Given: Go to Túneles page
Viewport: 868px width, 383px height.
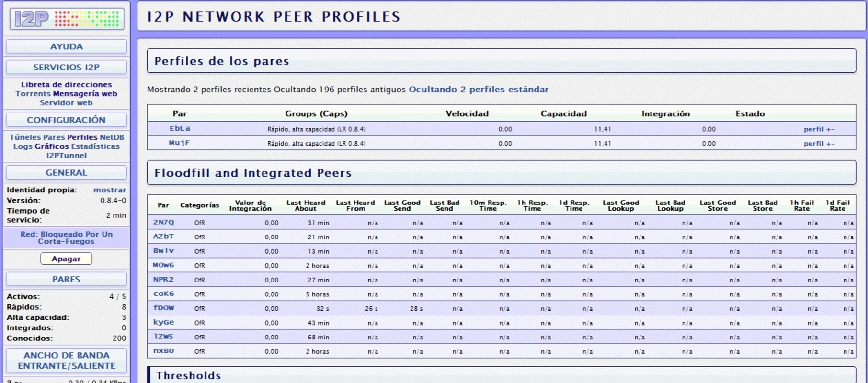Looking at the screenshot, I should coord(25,137).
